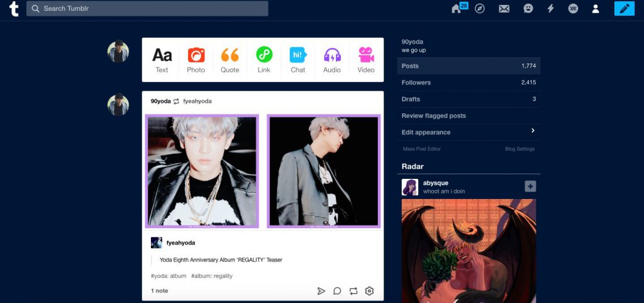Create a new Audio post
Image resolution: width=644 pixels, height=303 pixels.
(x=332, y=60)
